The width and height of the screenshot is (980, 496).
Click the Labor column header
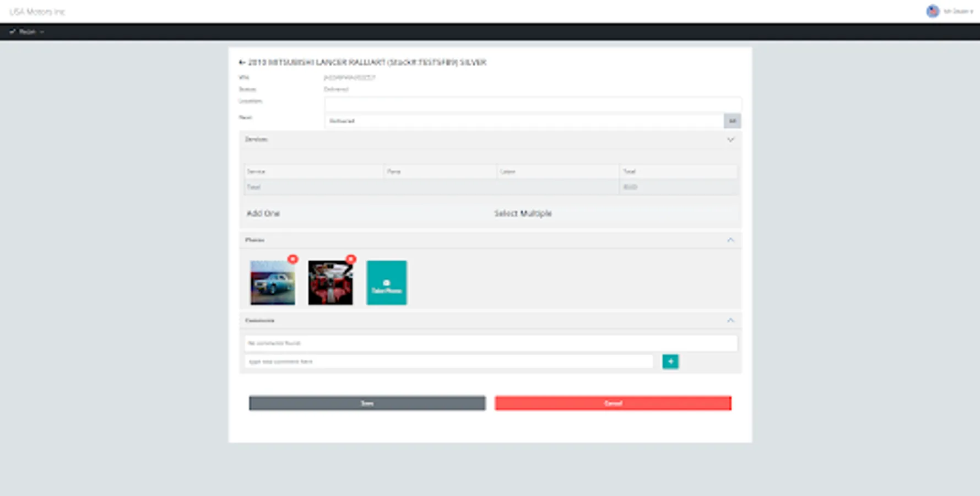pos(558,171)
